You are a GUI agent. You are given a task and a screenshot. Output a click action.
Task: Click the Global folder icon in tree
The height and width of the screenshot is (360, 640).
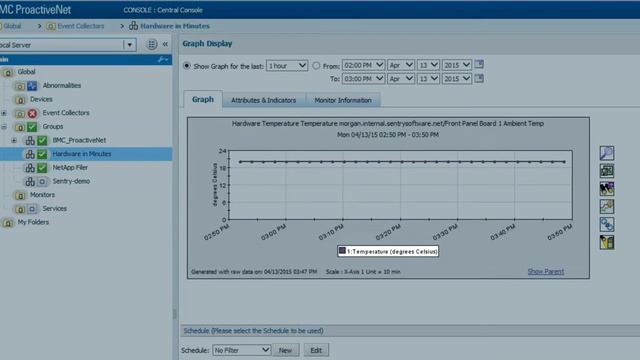[x=8, y=72]
